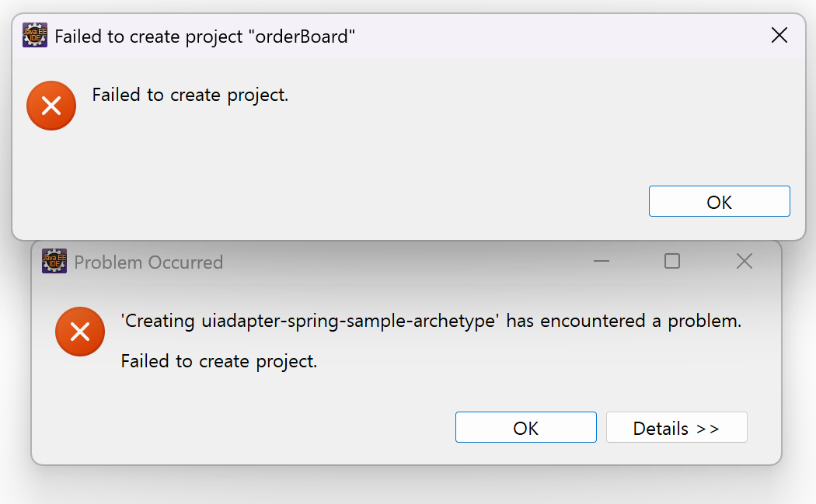The width and height of the screenshot is (816, 504).
Task: Click the Java EE IDE icon in the orderBoard dialog title
Action: 35,36
